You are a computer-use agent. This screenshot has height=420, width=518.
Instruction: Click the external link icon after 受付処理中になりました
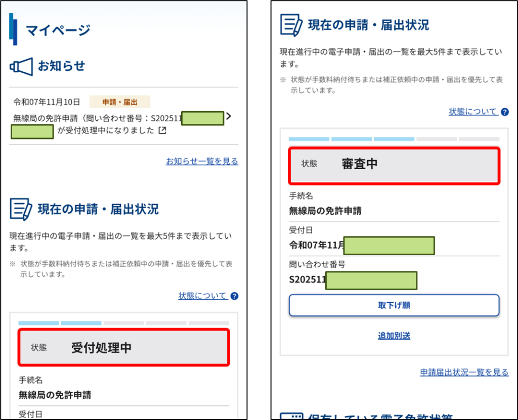pos(162,131)
